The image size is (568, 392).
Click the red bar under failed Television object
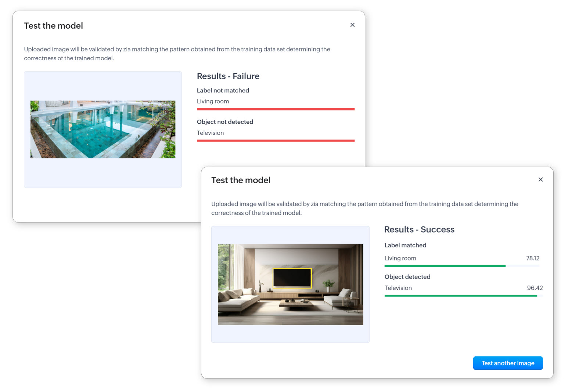(276, 141)
